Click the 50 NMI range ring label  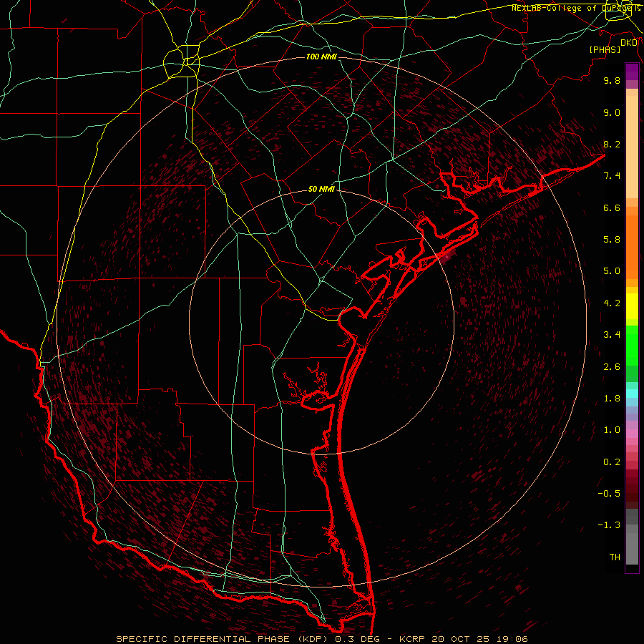321,190
